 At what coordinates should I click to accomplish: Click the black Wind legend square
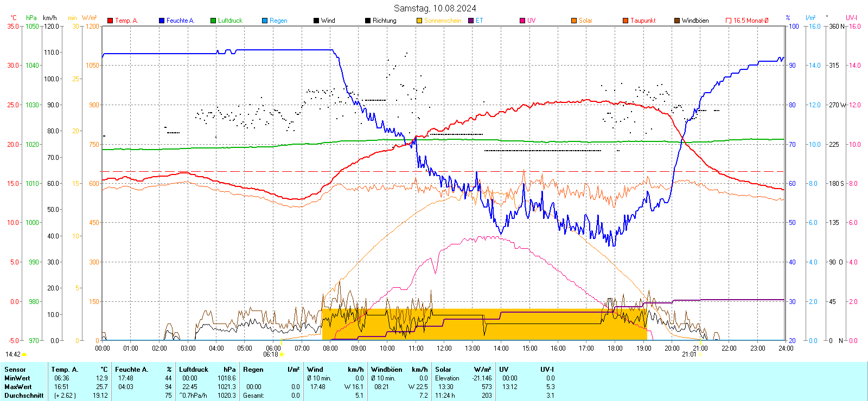click(316, 21)
